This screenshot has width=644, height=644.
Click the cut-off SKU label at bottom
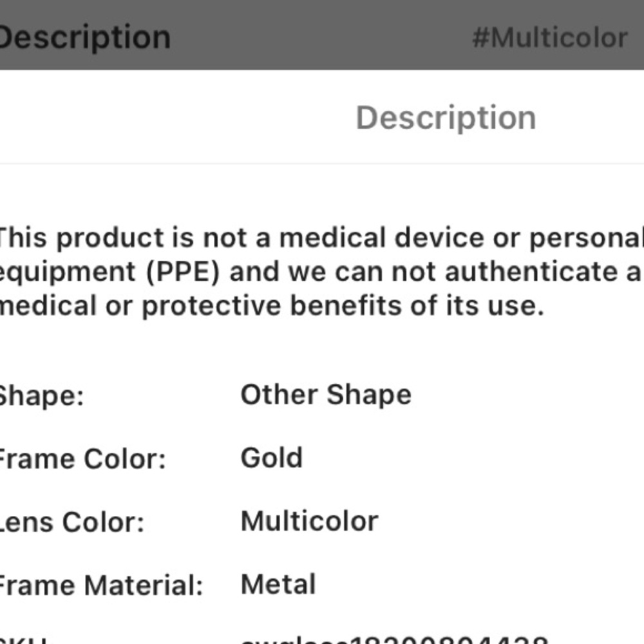[23, 640]
